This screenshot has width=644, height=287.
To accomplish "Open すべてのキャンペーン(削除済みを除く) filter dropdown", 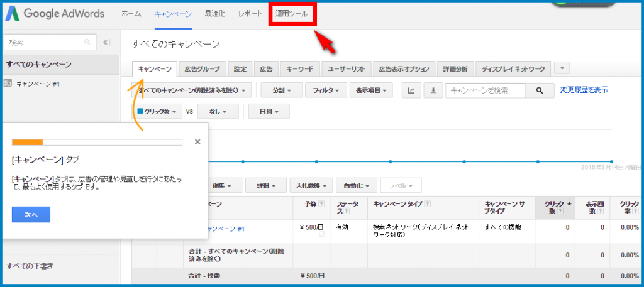I will pos(192,90).
